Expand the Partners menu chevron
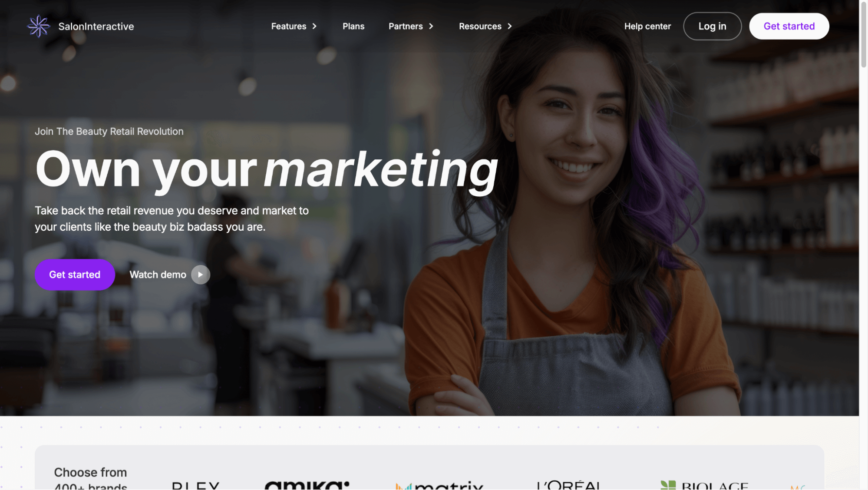868x490 pixels. click(x=431, y=26)
